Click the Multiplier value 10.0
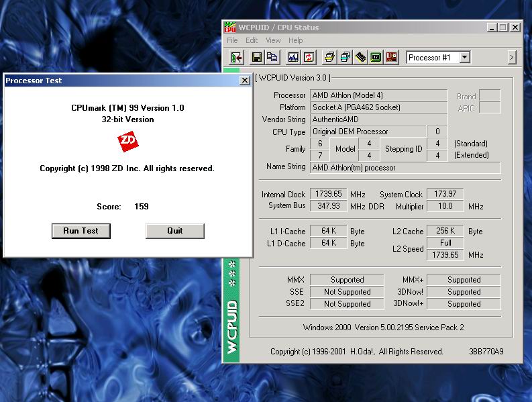The image size is (532, 402). [445, 206]
